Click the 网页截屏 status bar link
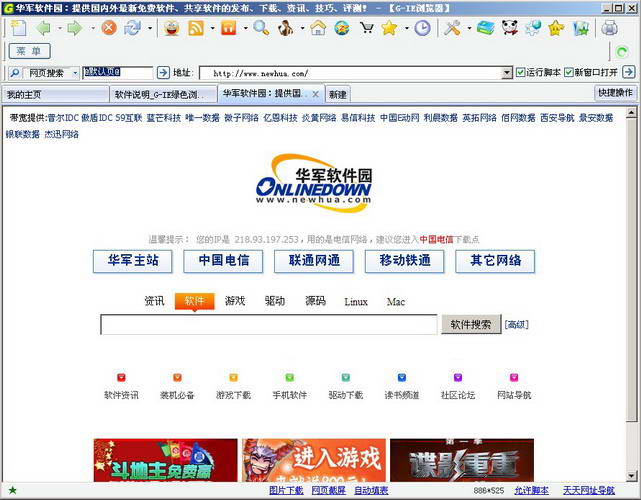 coord(328,490)
